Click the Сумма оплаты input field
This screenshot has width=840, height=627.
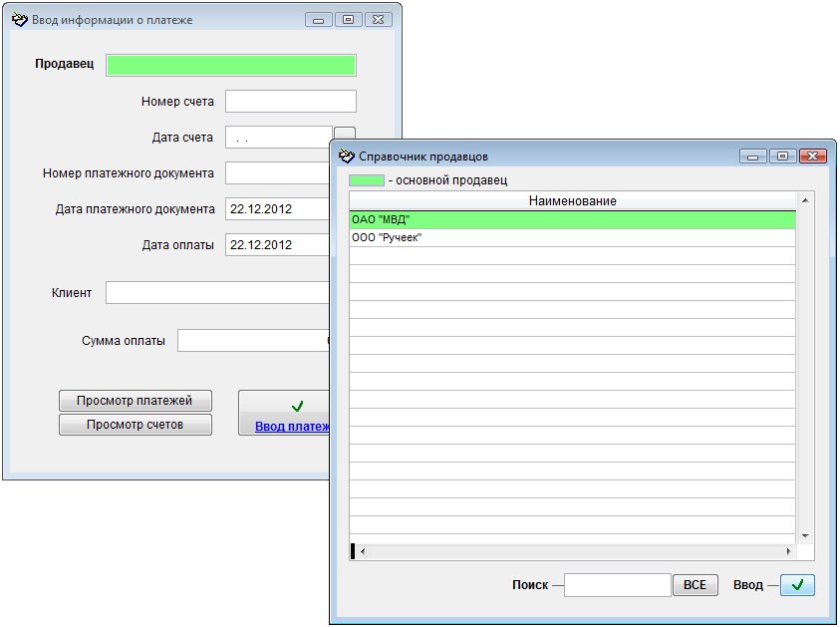[253, 340]
